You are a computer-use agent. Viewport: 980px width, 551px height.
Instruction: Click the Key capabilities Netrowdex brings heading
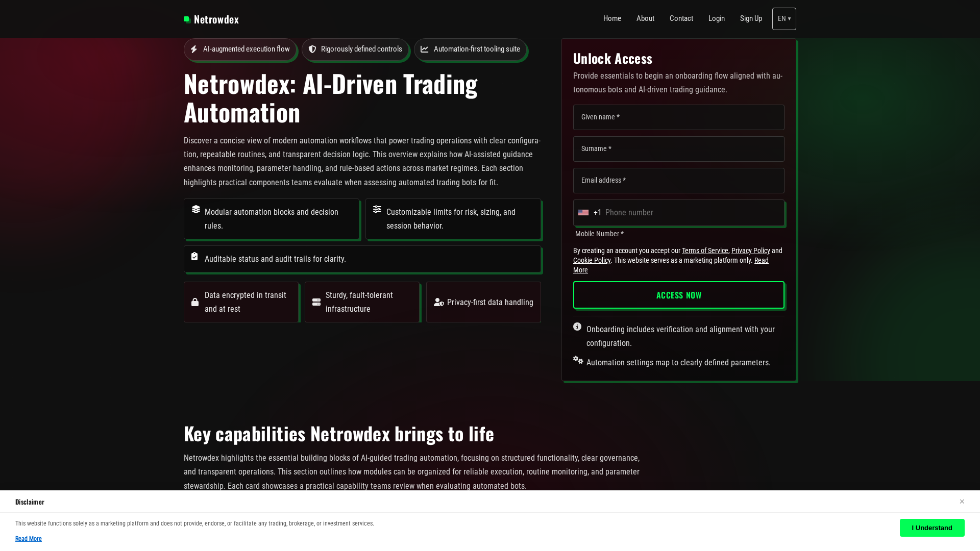click(339, 434)
